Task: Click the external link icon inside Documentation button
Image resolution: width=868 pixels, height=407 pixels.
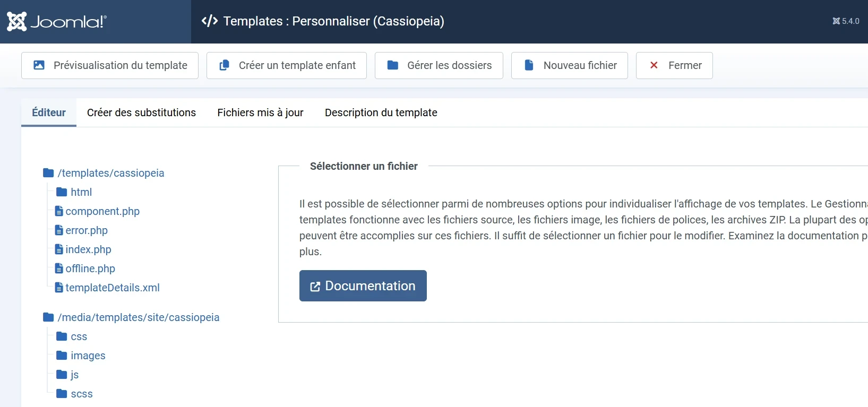Action: 315,286
